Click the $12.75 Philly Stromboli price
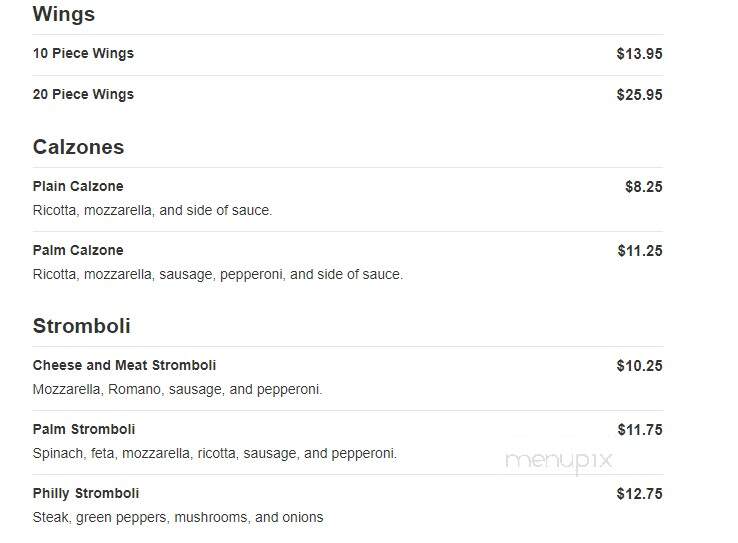The height and width of the screenshot is (543, 738). point(639,494)
